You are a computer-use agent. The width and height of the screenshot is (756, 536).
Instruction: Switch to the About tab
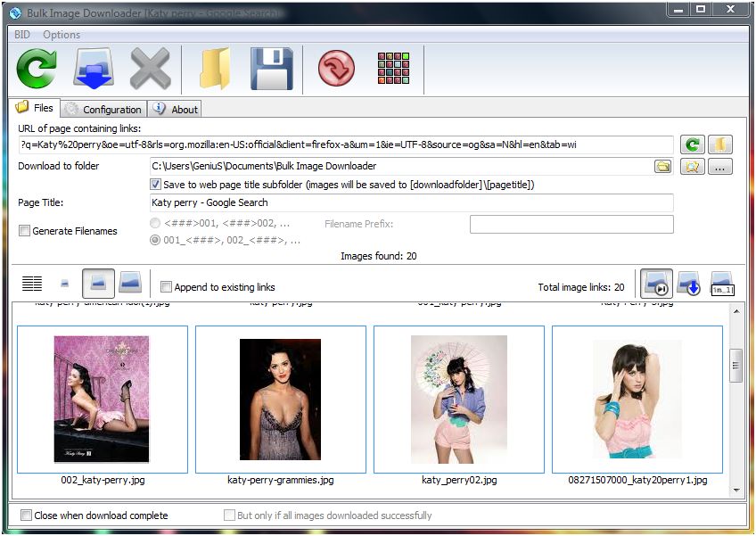click(x=175, y=110)
